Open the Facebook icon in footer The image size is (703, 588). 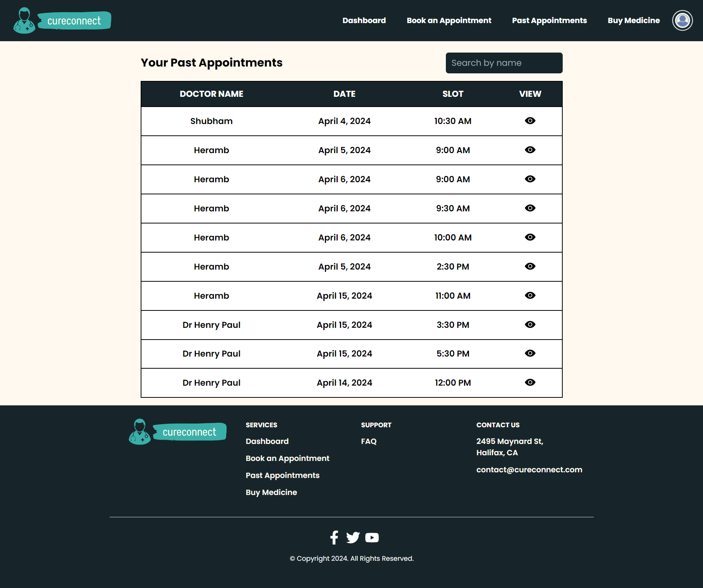pyautogui.click(x=334, y=537)
